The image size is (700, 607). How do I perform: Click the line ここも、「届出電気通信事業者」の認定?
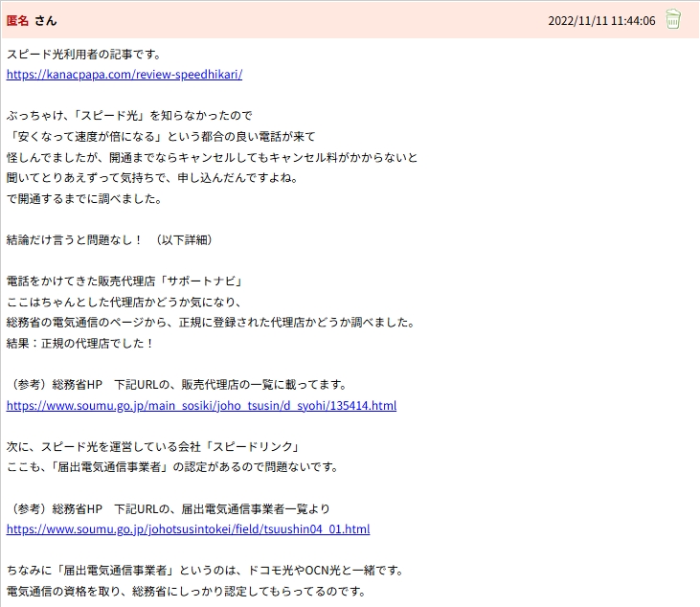point(172,467)
